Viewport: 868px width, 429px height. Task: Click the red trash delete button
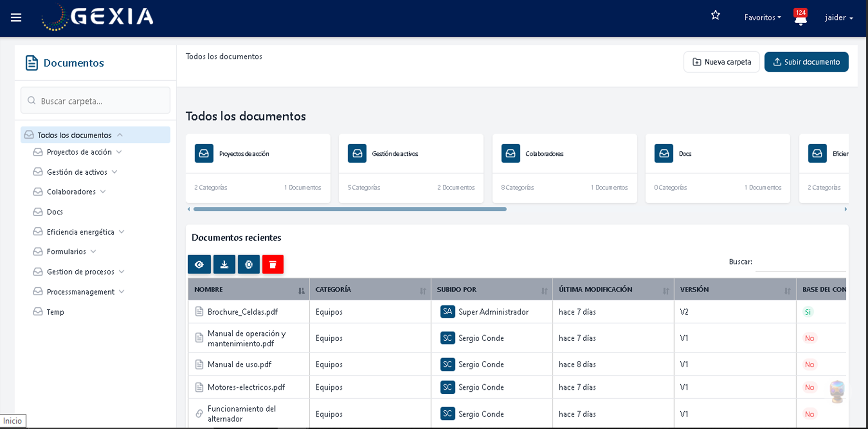[273, 264]
